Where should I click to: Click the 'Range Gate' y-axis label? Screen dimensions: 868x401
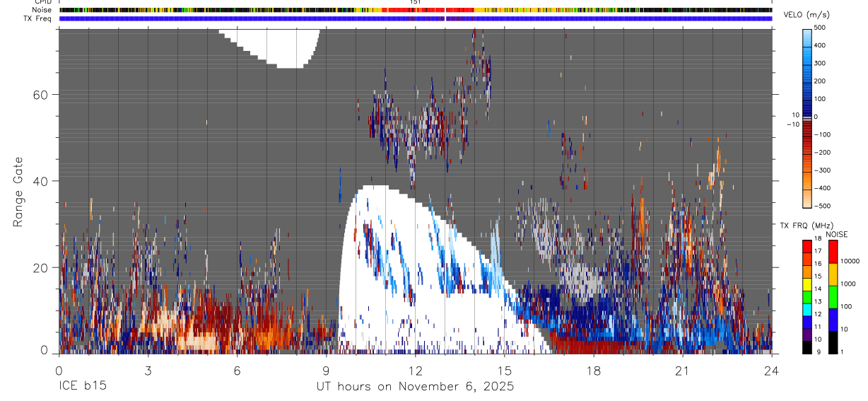coord(19,192)
